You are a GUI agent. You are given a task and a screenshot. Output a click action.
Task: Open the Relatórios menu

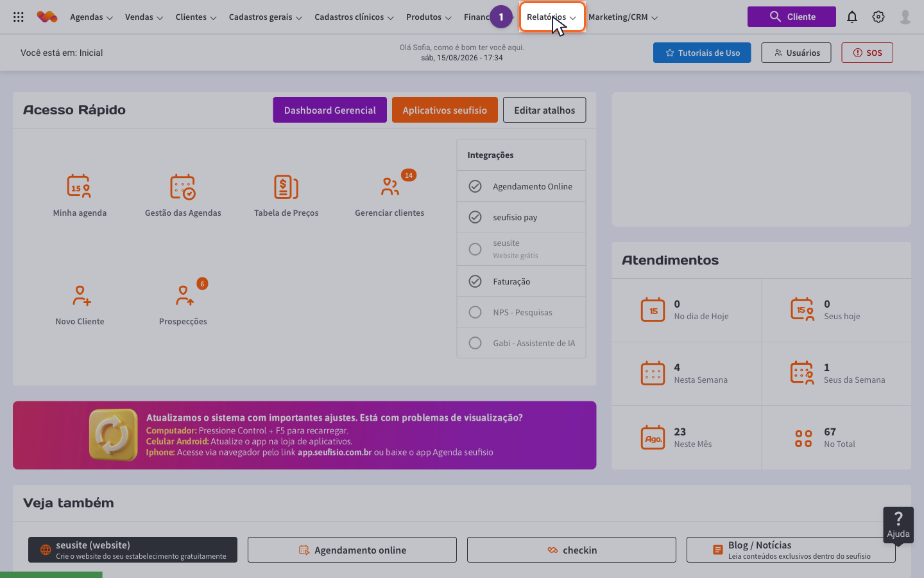[552, 17]
